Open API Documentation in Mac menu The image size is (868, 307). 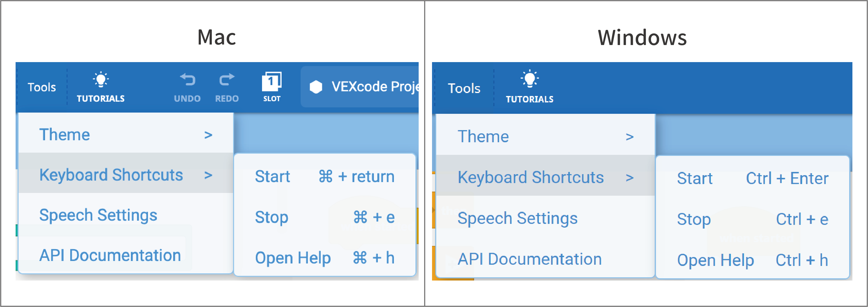click(110, 255)
